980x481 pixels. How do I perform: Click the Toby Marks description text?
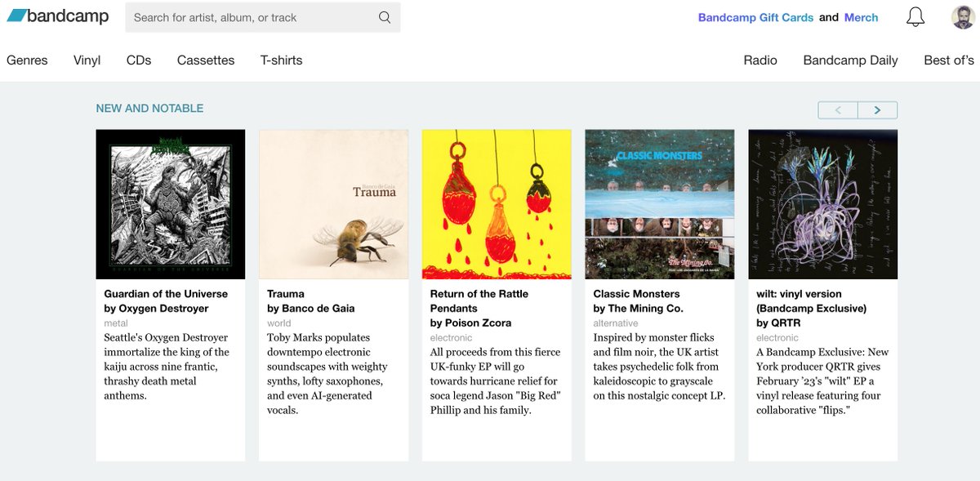point(327,374)
